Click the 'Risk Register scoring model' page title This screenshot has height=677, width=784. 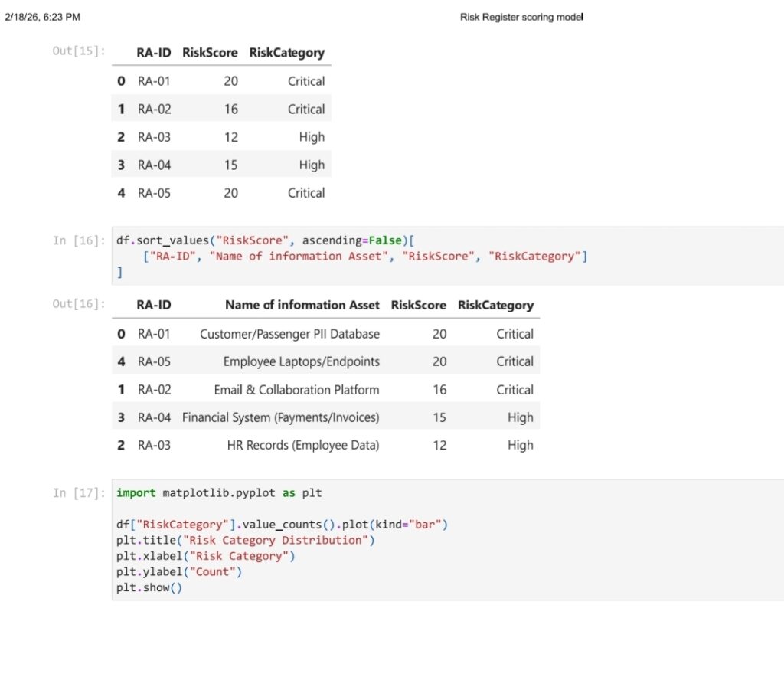click(x=521, y=17)
